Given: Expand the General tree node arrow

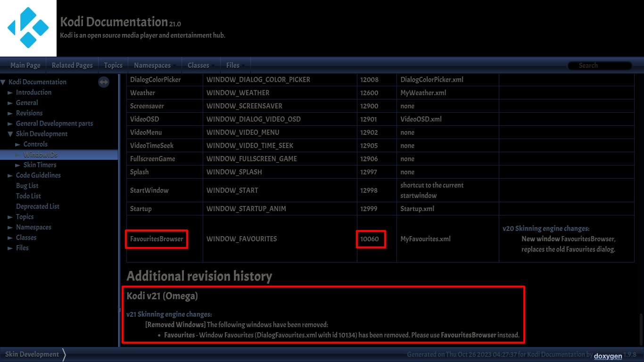Looking at the screenshot, I should click(10, 103).
